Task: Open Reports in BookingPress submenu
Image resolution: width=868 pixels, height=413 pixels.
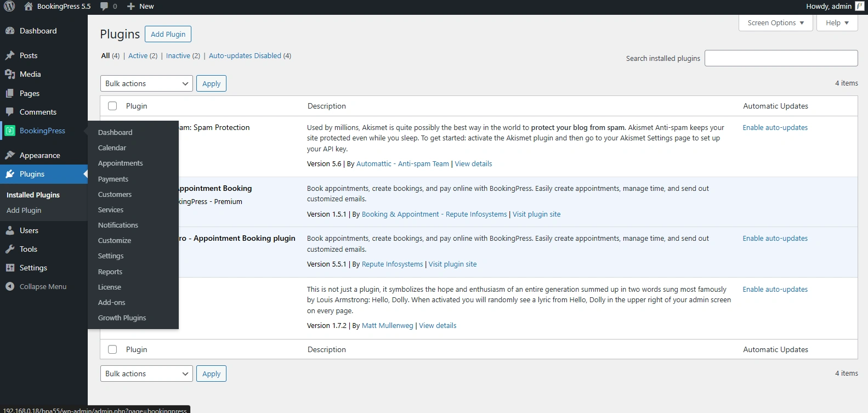Action: pos(110,272)
